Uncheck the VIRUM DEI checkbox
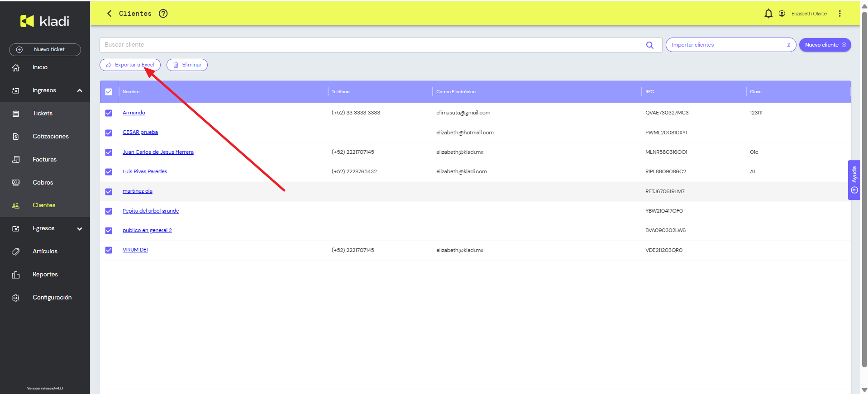 coord(109,250)
